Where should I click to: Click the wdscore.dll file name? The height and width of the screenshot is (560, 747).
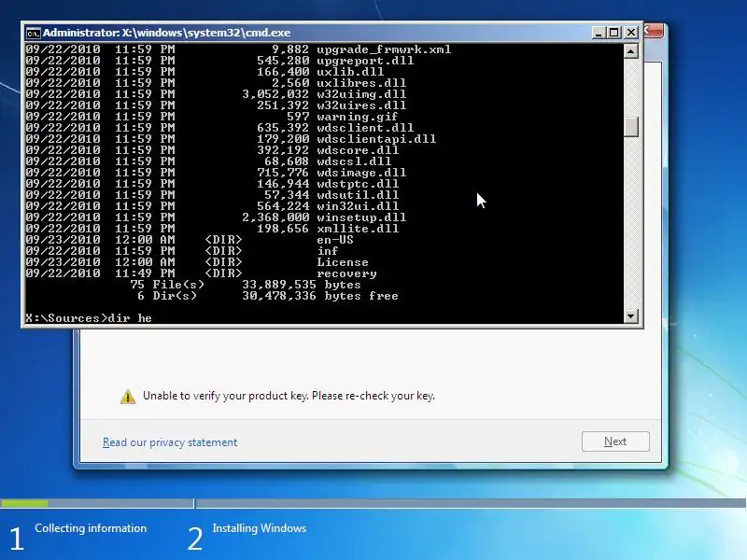pyautogui.click(x=358, y=150)
